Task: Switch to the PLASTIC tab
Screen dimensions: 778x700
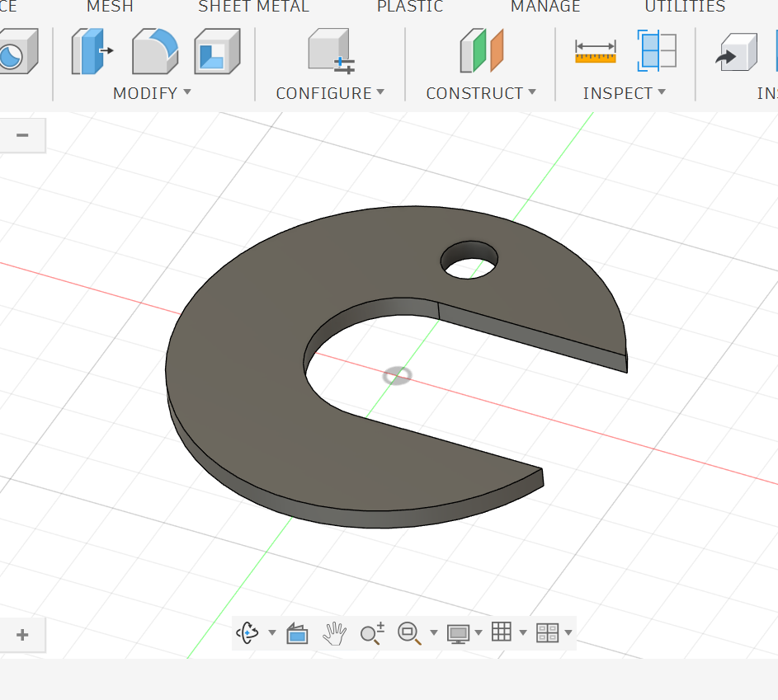Action: pos(410,6)
